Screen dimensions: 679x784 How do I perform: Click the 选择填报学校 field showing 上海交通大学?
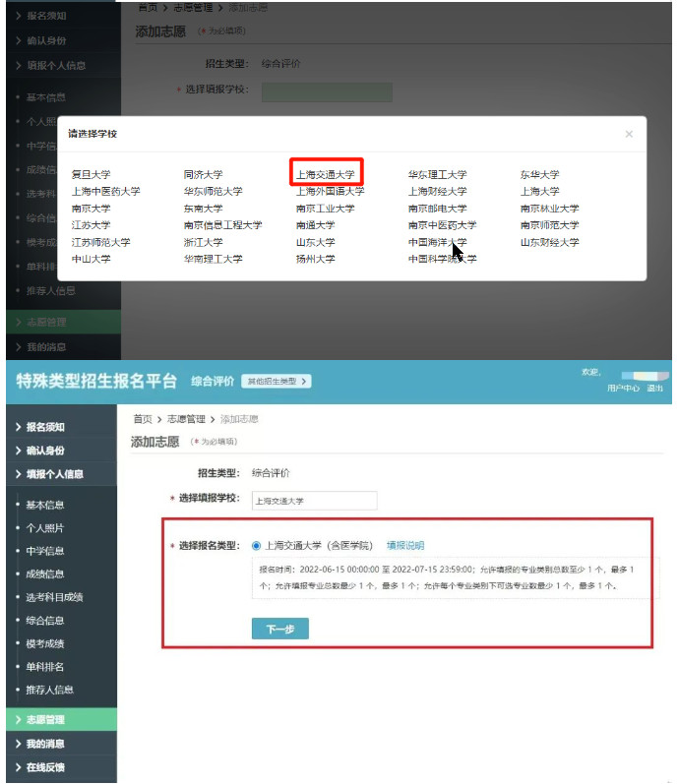pyautogui.click(x=314, y=501)
